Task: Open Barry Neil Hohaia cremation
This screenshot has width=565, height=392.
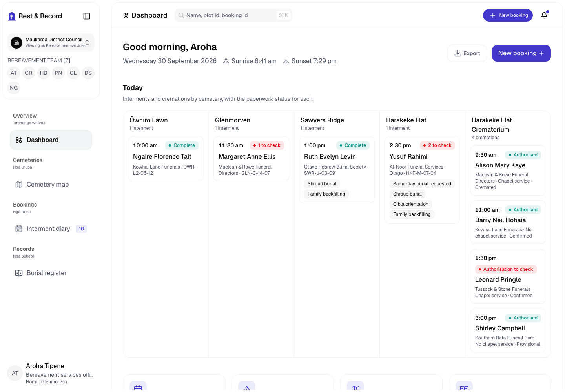Action: coord(508,222)
